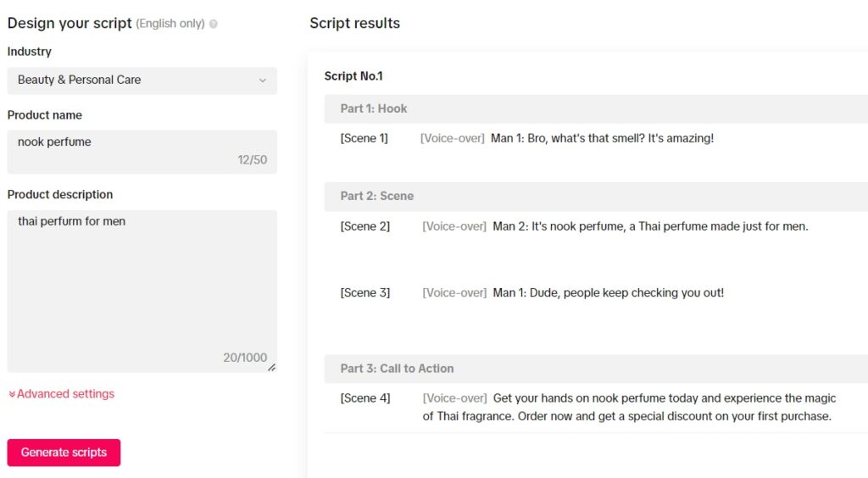Click the Voice-over tag in Scene 1
The height and width of the screenshot is (478, 868).
(453, 138)
